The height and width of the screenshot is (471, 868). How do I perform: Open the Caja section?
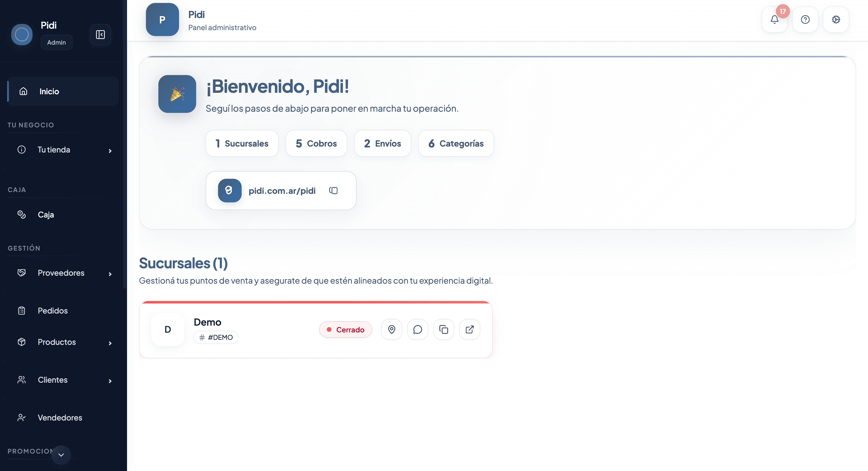[x=45, y=214]
